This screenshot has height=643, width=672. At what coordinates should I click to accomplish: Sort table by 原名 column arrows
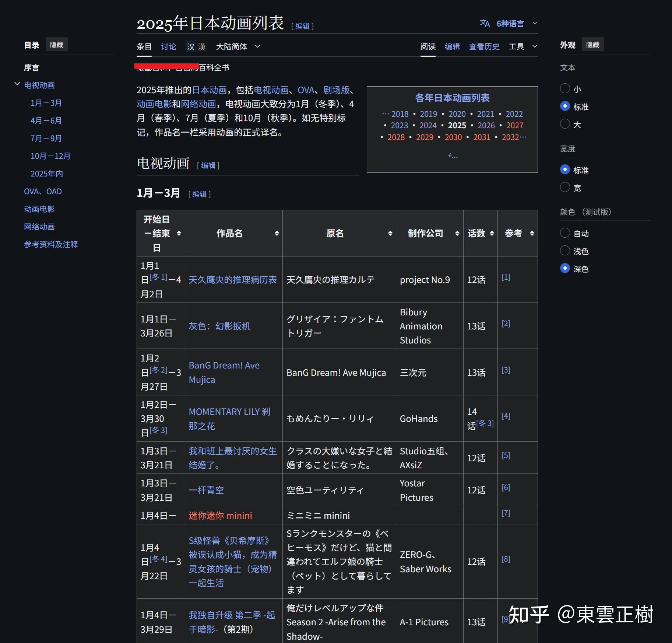pos(390,233)
